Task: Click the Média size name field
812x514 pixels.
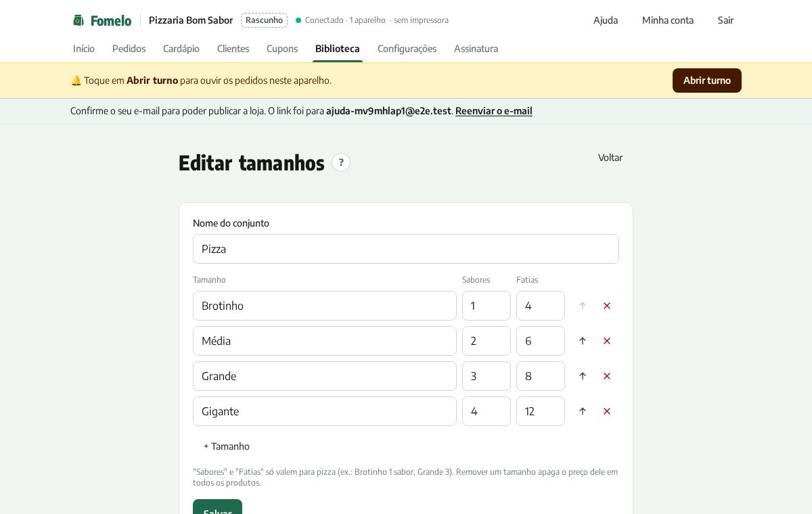Action: [x=325, y=341]
